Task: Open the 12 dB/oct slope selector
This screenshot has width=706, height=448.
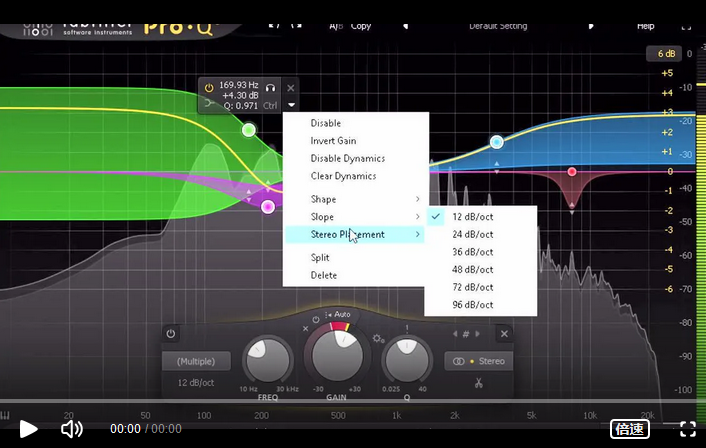Action: [196, 382]
